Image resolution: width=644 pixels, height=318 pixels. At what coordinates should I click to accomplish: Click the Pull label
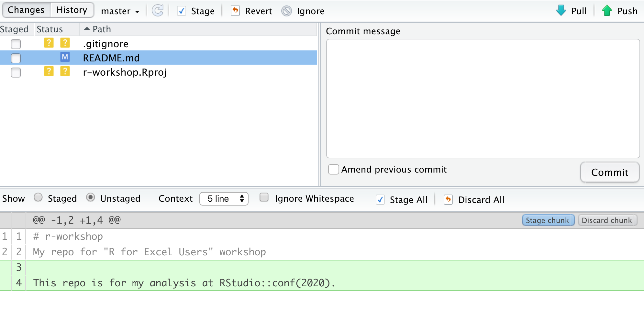click(x=579, y=11)
